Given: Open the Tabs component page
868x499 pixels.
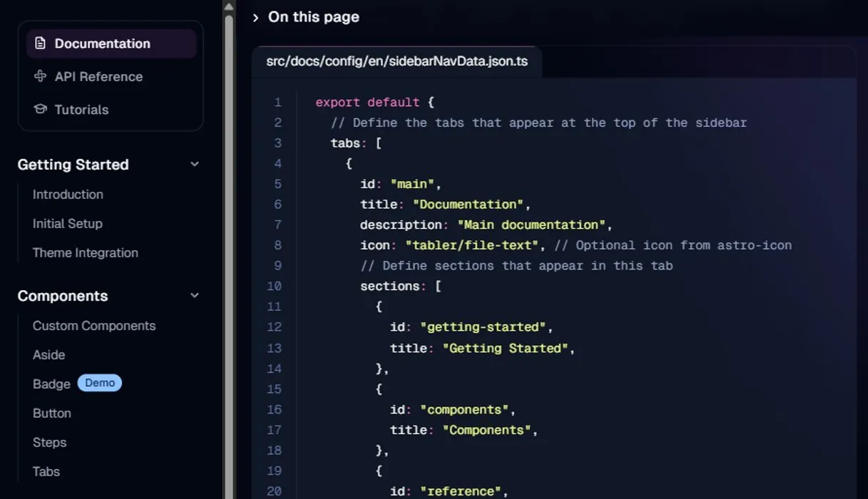Looking at the screenshot, I should 46,472.
